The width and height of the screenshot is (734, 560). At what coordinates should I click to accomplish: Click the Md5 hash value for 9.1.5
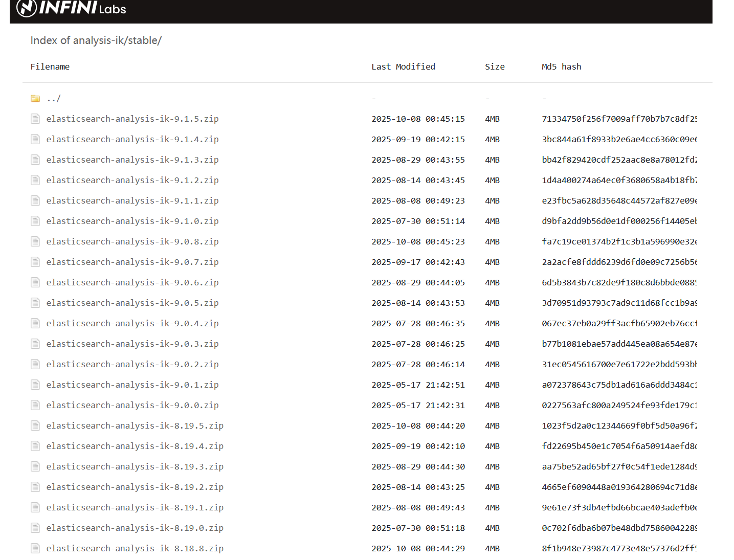[619, 119]
